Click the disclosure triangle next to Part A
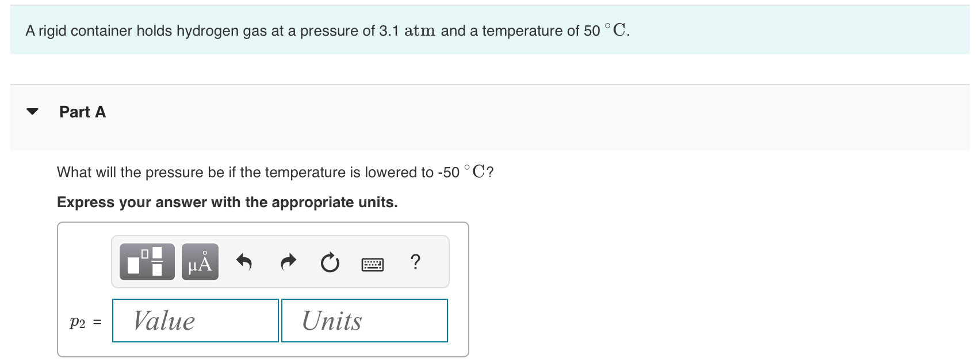The width and height of the screenshot is (980, 362). click(x=33, y=112)
